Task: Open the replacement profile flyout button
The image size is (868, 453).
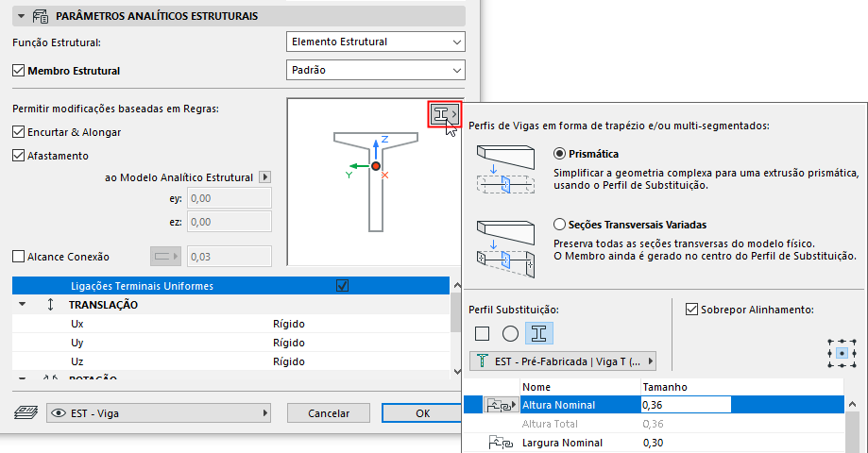Action: coord(445,114)
